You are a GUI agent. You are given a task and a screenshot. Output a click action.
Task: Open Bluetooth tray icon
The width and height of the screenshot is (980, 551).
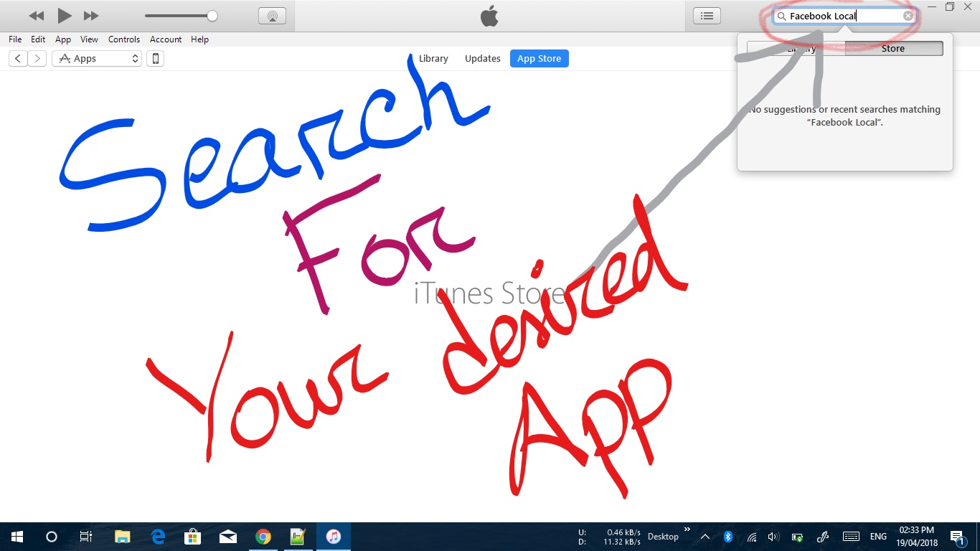(727, 537)
